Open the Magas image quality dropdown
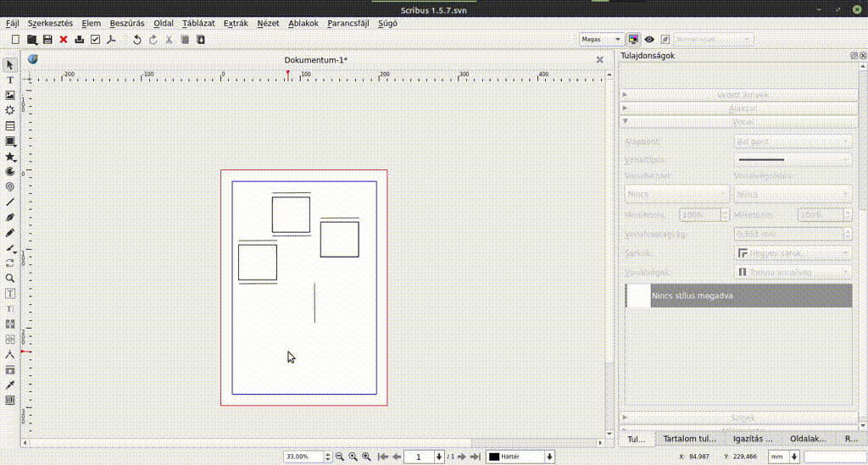The width and height of the screenshot is (868, 465). pos(602,39)
